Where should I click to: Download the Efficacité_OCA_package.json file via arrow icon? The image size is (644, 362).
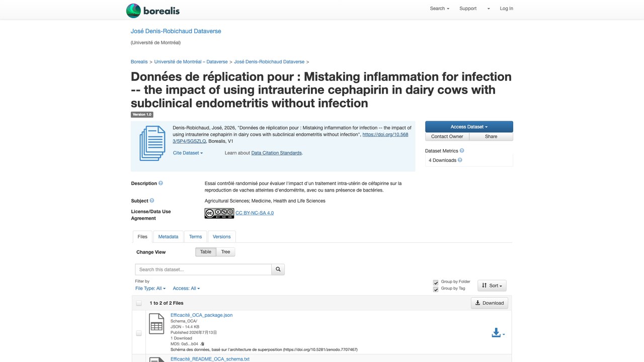[498, 333]
